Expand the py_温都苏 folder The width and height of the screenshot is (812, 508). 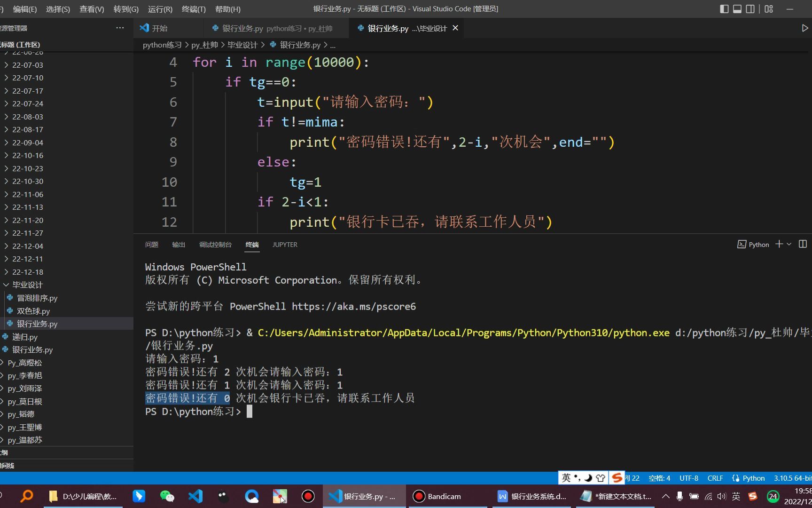(x=67, y=440)
